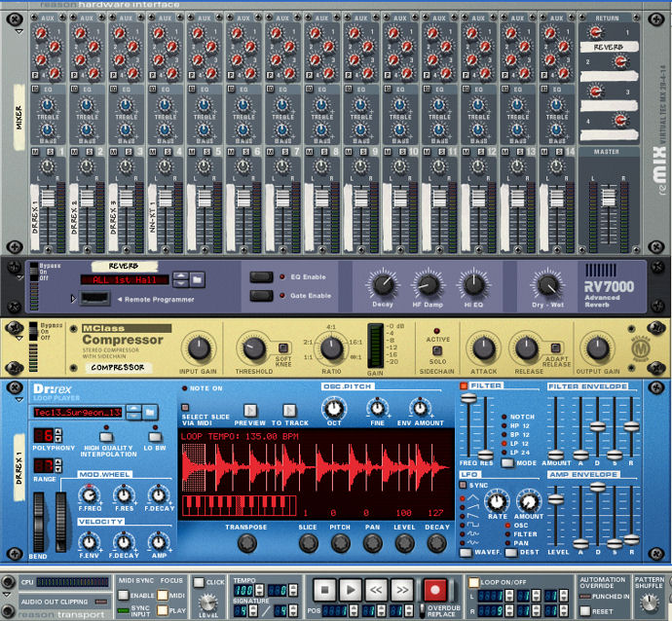Image resolution: width=672 pixels, height=621 pixels.
Task: Click the Stop button in the transport
Action: [324, 590]
